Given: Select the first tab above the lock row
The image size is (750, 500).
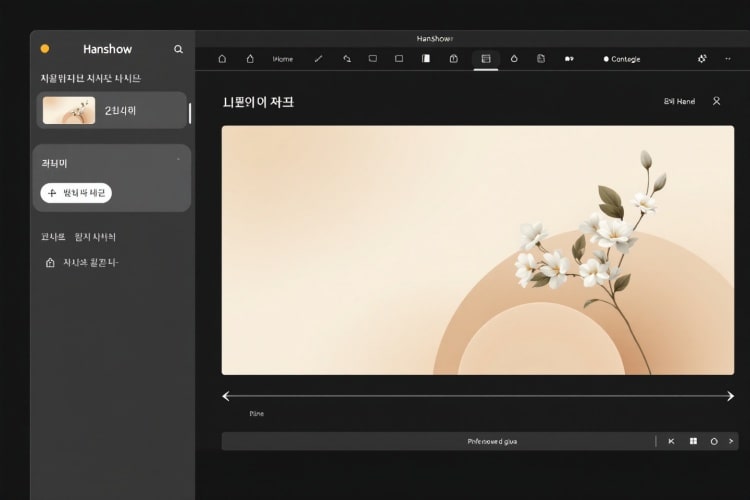Looking at the screenshot, I should [x=53, y=237].
